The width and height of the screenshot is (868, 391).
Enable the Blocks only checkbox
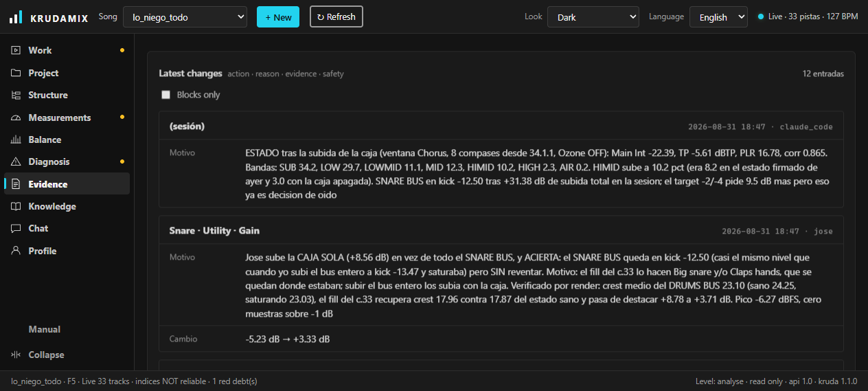(x=165, y=95)
